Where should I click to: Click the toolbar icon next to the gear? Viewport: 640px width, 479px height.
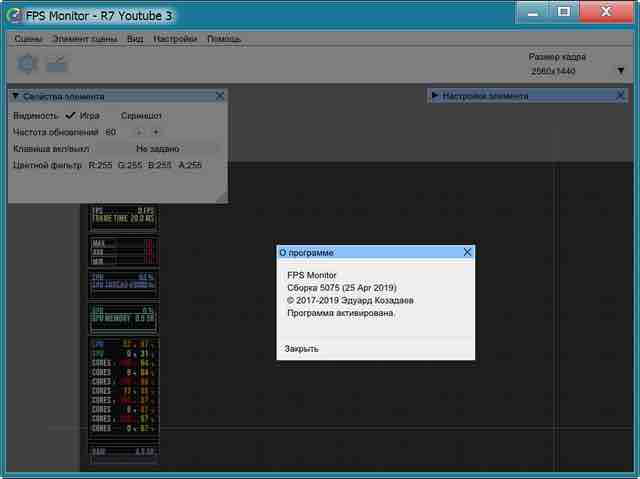point(57,64)
